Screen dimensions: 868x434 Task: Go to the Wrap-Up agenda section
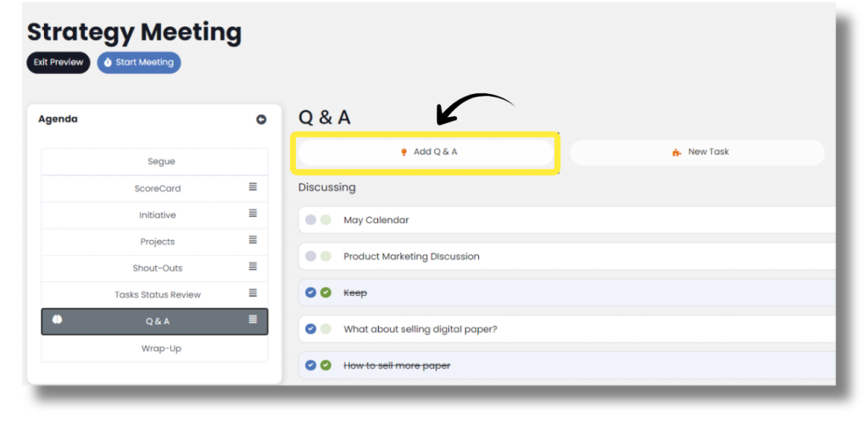point(161,348)
